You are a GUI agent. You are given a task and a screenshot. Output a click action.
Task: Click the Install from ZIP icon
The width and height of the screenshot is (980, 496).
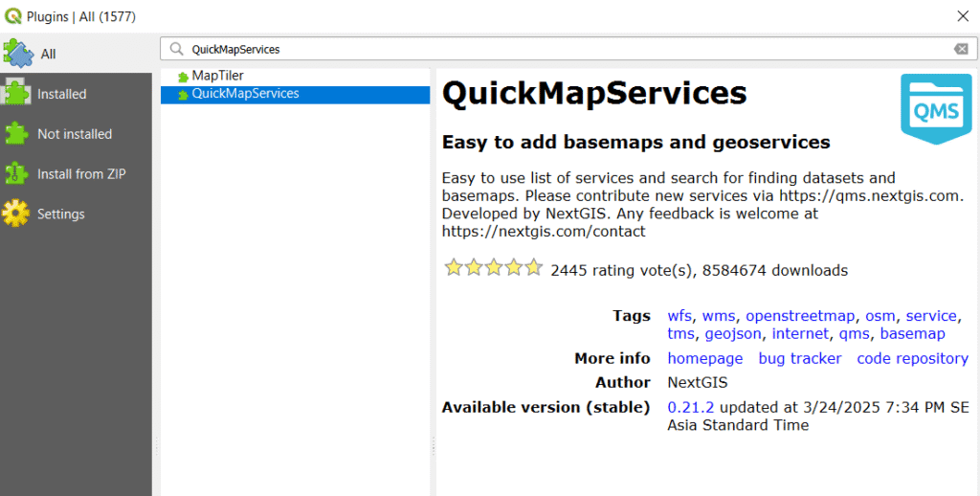pyautogui.click(x=15, y=173)
